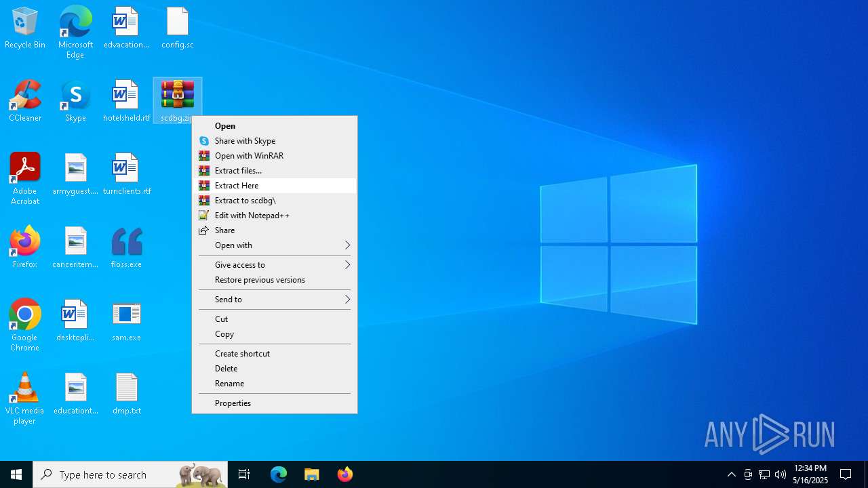The height and width of the screenshot is (488, 868).
Task: Click the taskbar search box
Action: pyautogui.click(x=130, y=474)
